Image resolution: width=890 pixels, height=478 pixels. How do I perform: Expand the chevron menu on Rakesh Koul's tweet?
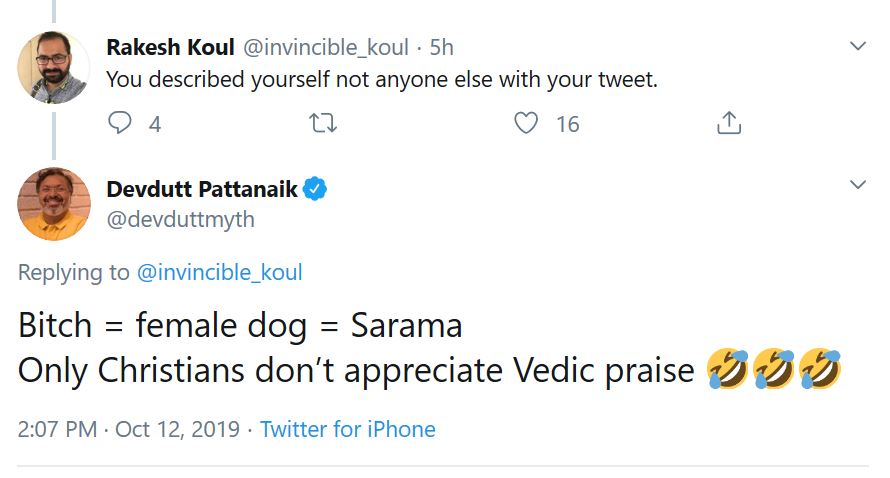tap(857, 46)
